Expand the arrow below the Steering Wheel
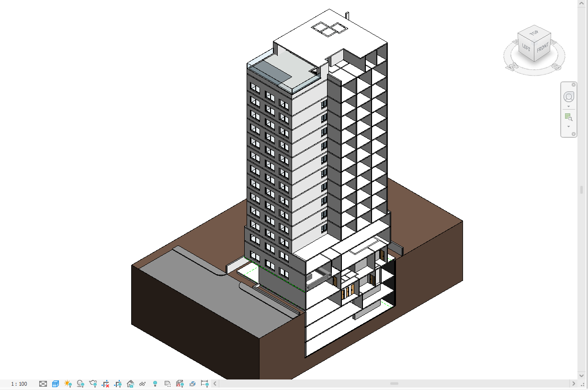This screenshot has height=390, width=588. (x=569, y=107)
